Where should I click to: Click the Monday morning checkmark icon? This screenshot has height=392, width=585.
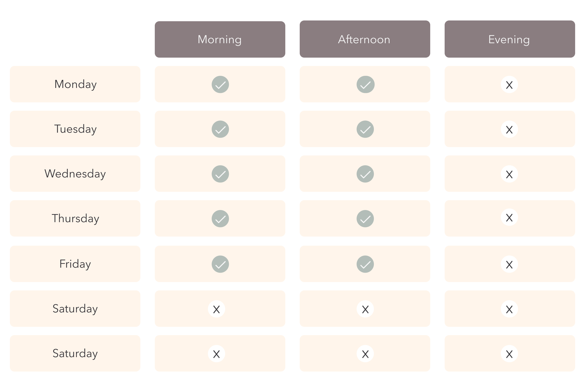tap(220, 84)
